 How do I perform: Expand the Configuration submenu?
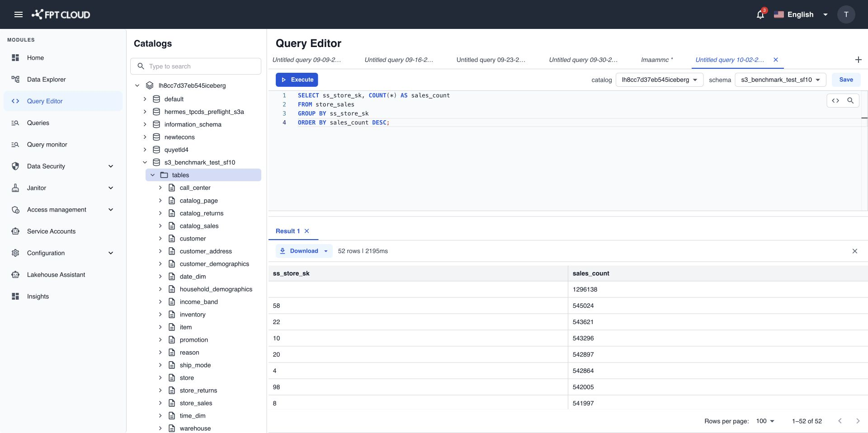tap(111, 253)
